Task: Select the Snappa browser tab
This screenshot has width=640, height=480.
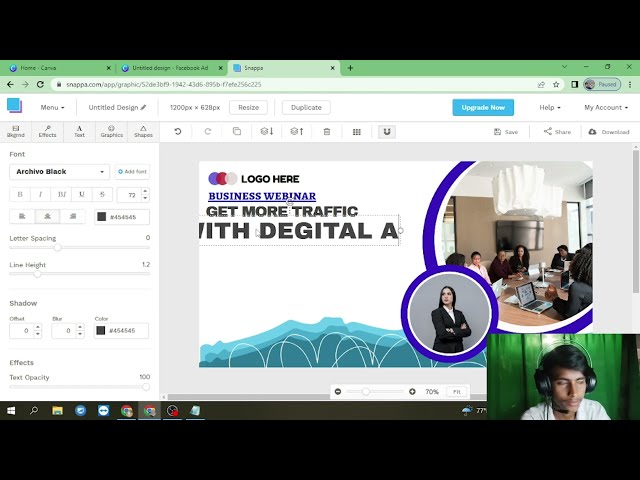Action: point(284,68)
